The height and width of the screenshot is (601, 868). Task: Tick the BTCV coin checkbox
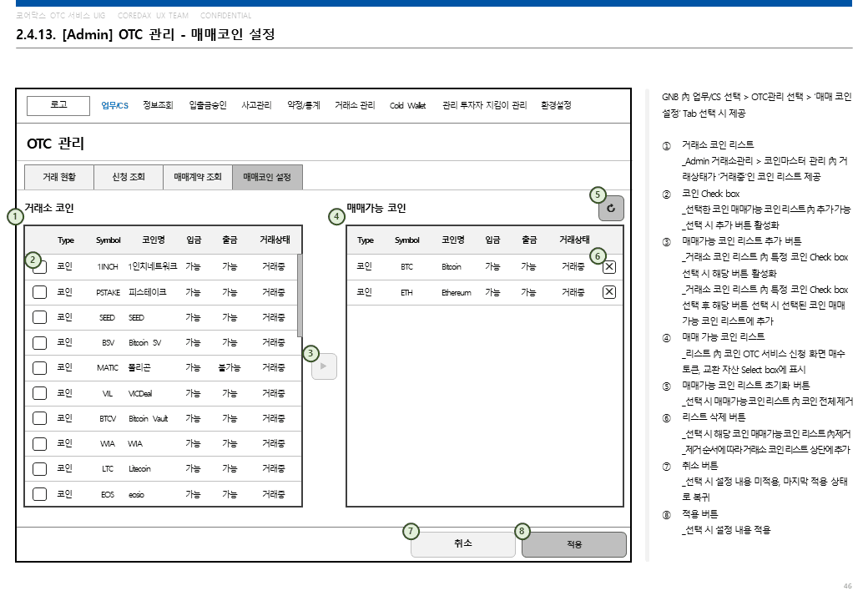[x=39, y=418]
